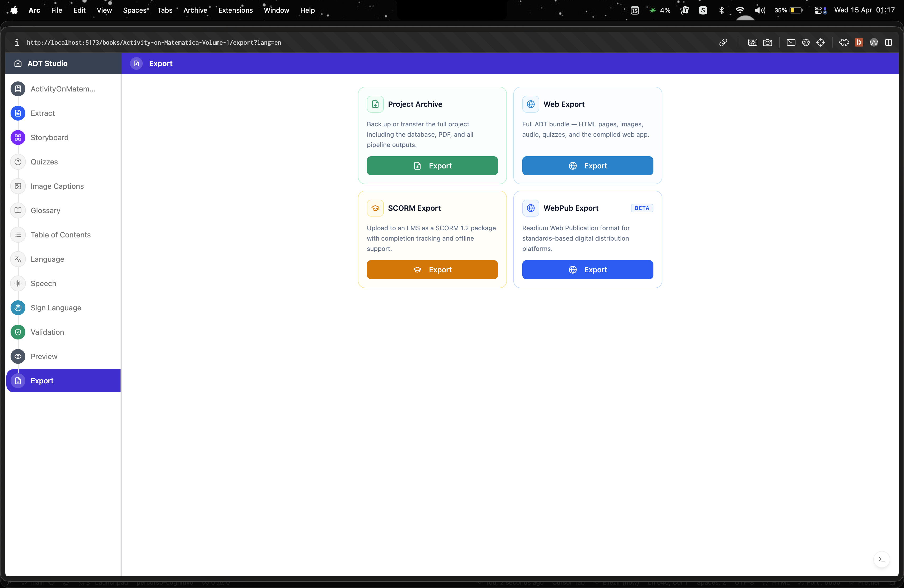Click the Glossary book icon
Image resolution: width=904 pixels, height=588 pixels.
click(18, 210)
